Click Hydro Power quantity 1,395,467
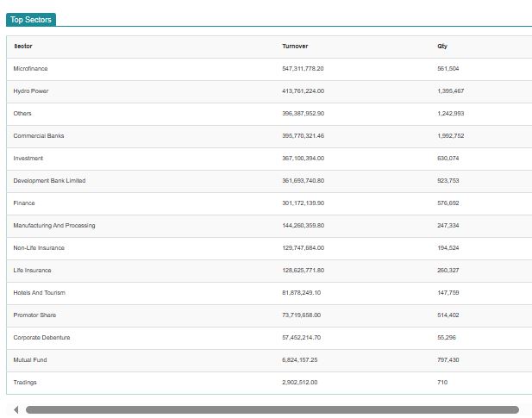This screenshot has width=532, height=418. point(451,91)
